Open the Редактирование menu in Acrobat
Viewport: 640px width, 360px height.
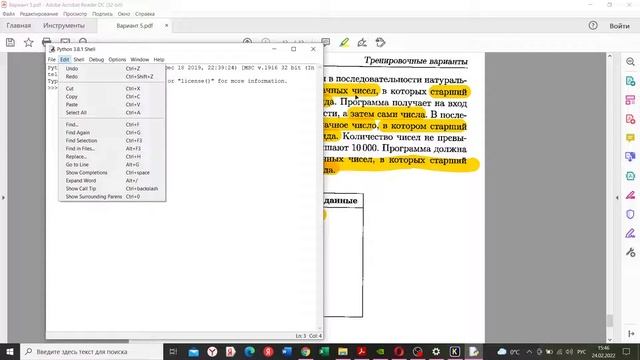tap(39, 14)
